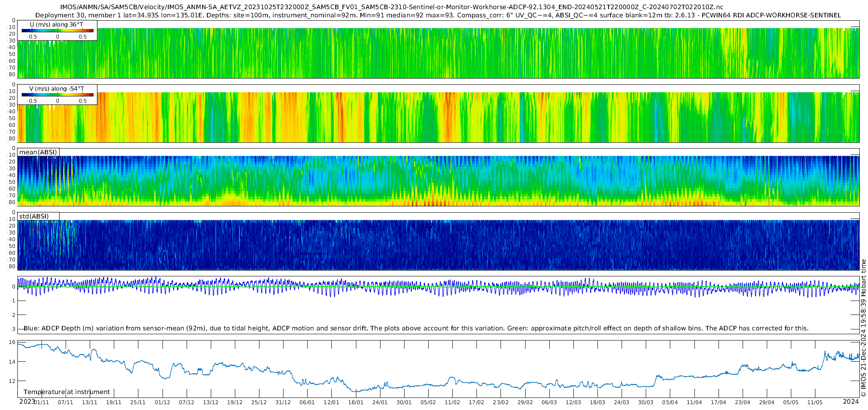The width and height of the screenshot is (868, 410).
Task: Click the 2023 year label on the time axis
Action: 27,401
